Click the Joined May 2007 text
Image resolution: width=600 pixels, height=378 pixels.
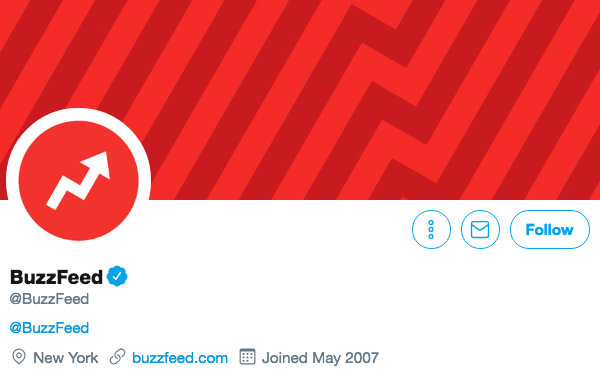pyautogui.click(x=320, y=358)
